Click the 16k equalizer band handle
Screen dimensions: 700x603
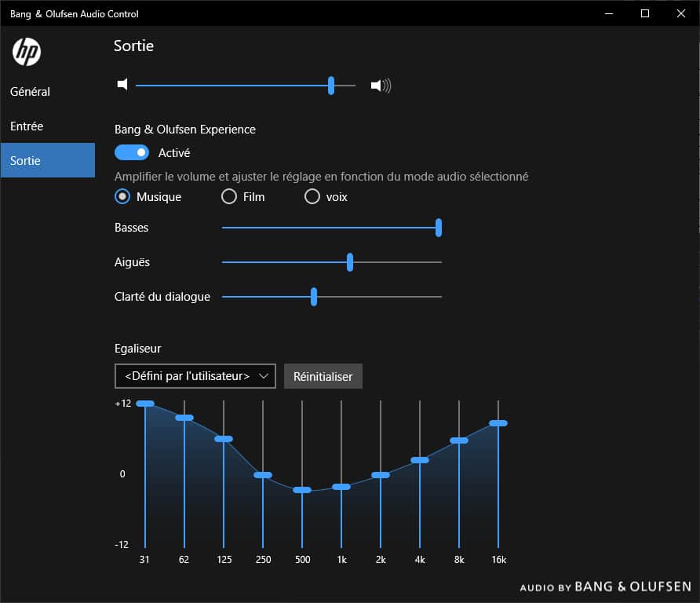[x=498, y=423]
